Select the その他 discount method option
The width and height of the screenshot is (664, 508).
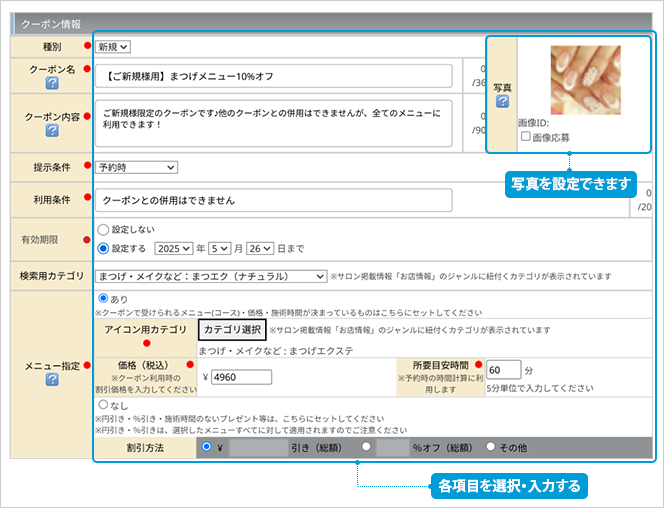click(x=491, y=447)
